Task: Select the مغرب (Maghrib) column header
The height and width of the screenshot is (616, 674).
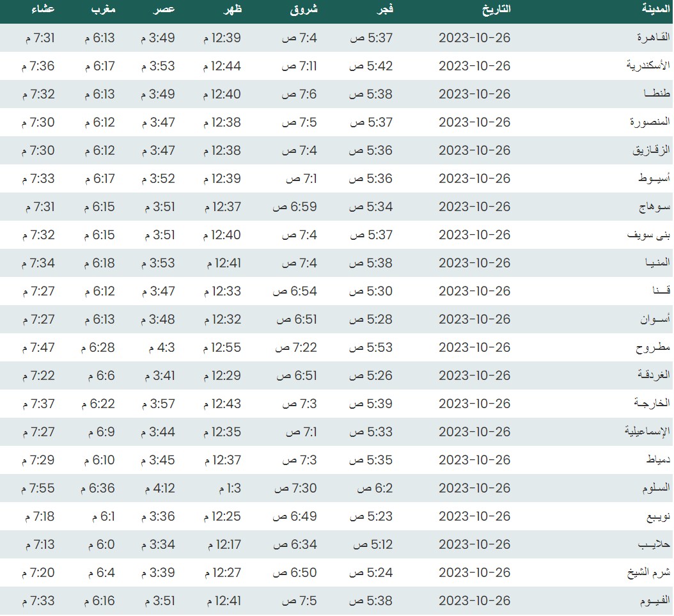Action: [102, 9]
